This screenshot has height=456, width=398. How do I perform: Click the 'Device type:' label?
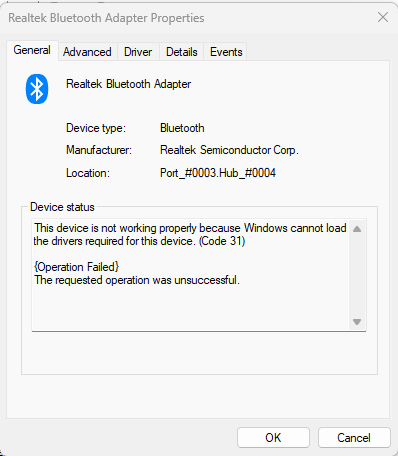pyautogui.click(x=96, y=128)
